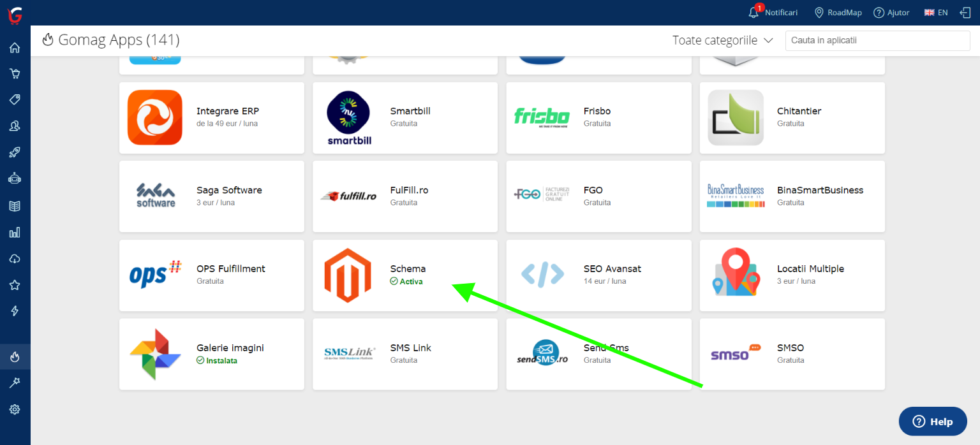Viewport: 980px width, 445px height.
Task: Open the FulFill.ro app title
Action: (x=409, y=190)
